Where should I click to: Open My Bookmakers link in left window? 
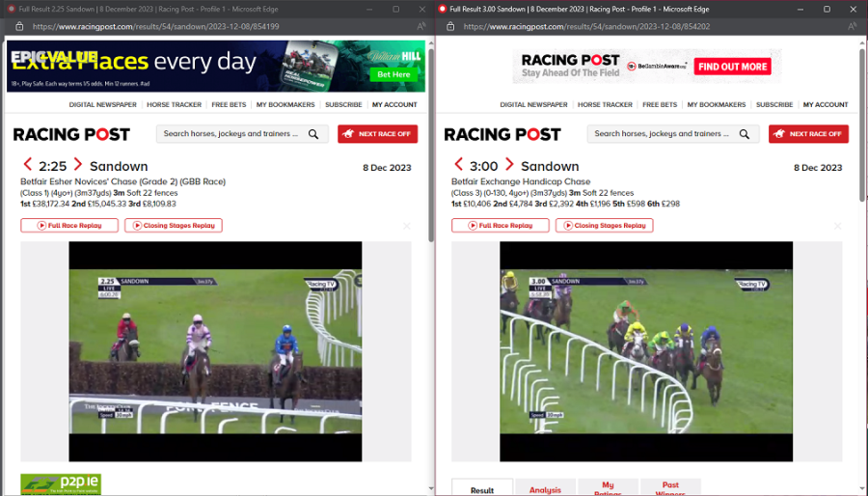point(285,104)
